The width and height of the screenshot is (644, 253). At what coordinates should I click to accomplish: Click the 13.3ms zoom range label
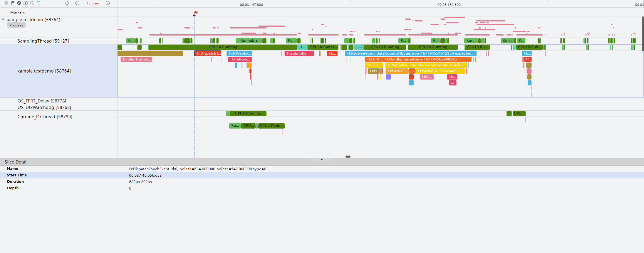click(92, 3)
